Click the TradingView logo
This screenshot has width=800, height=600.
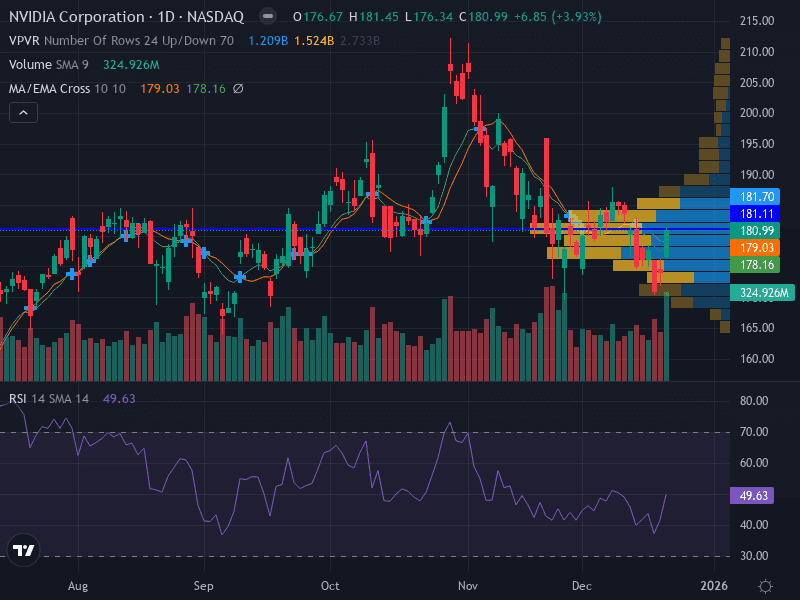click(23, 550)
